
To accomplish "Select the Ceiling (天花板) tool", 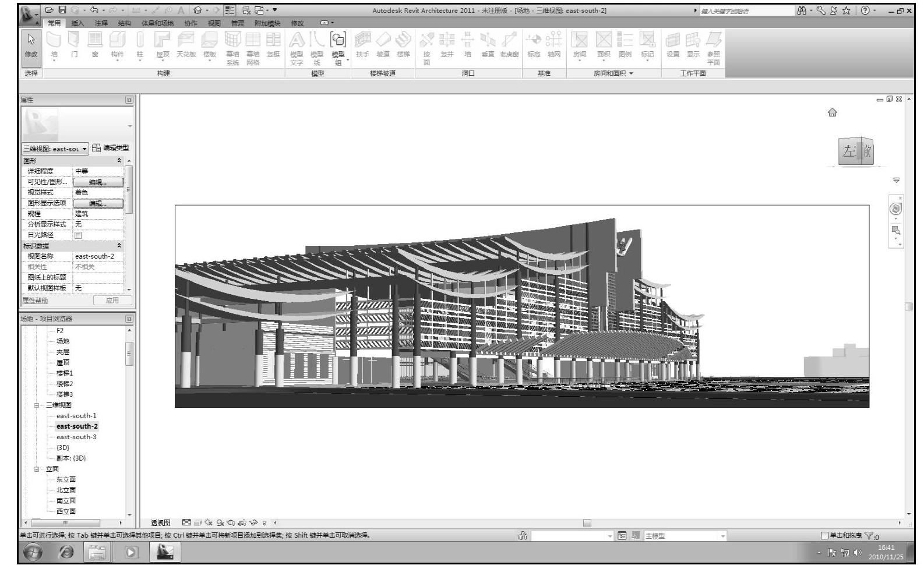I will point(186,45).
